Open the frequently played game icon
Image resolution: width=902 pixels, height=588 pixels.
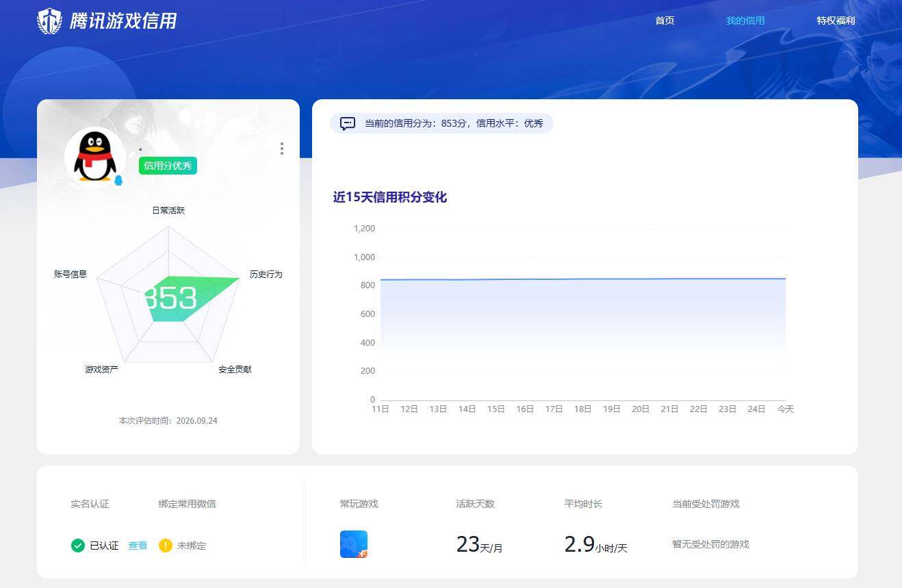tap(354, 544)
